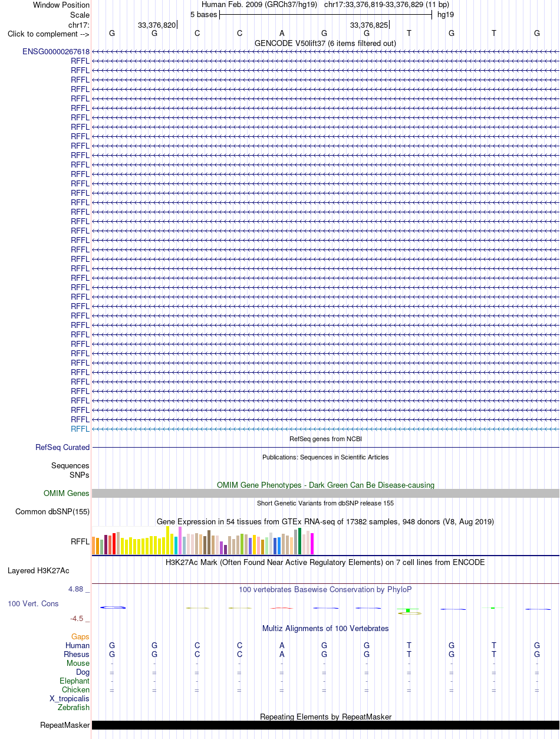The image size is (560, 739).
Task: Click the dark green GTEx expression bar
Action: [x=300, y=541]
